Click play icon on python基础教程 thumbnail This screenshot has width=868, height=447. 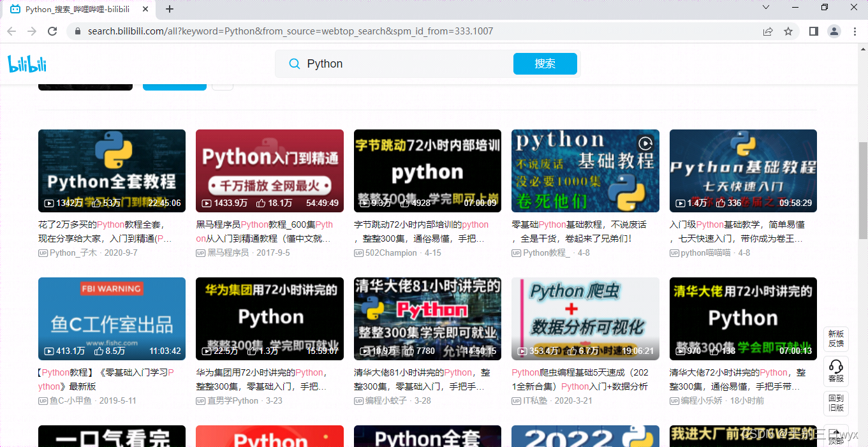click(x=645, y=143)
